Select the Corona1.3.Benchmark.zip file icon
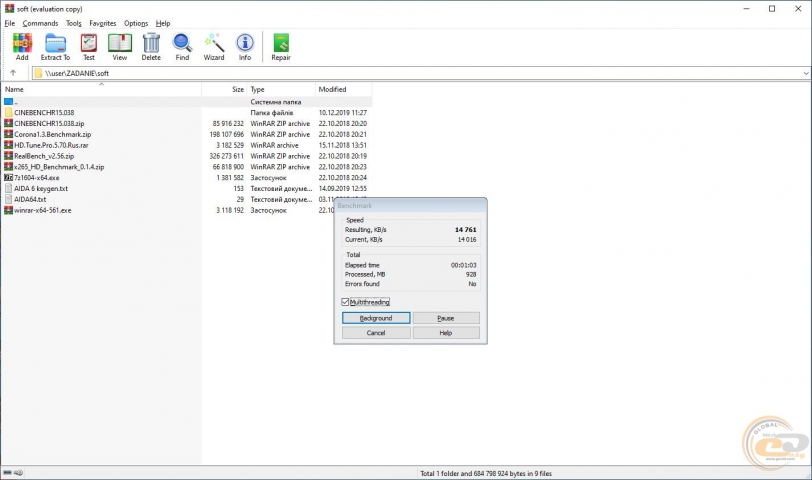 click(x=8, y=134)
